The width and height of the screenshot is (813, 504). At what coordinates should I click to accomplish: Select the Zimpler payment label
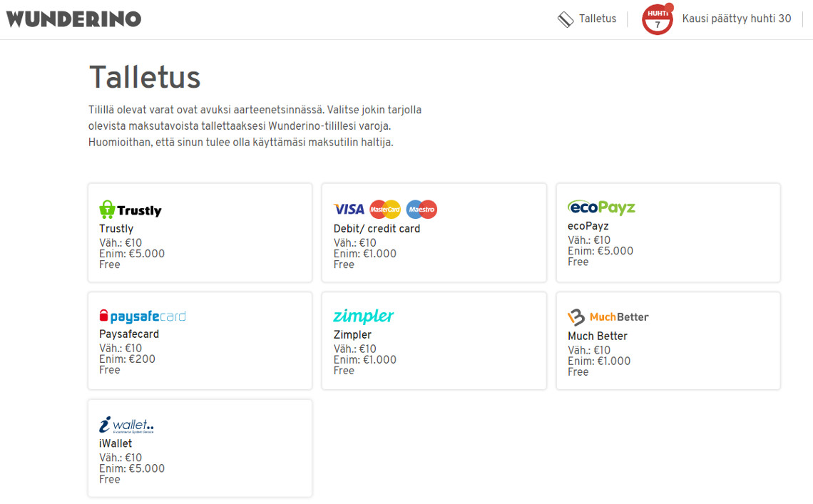(352, 334)
